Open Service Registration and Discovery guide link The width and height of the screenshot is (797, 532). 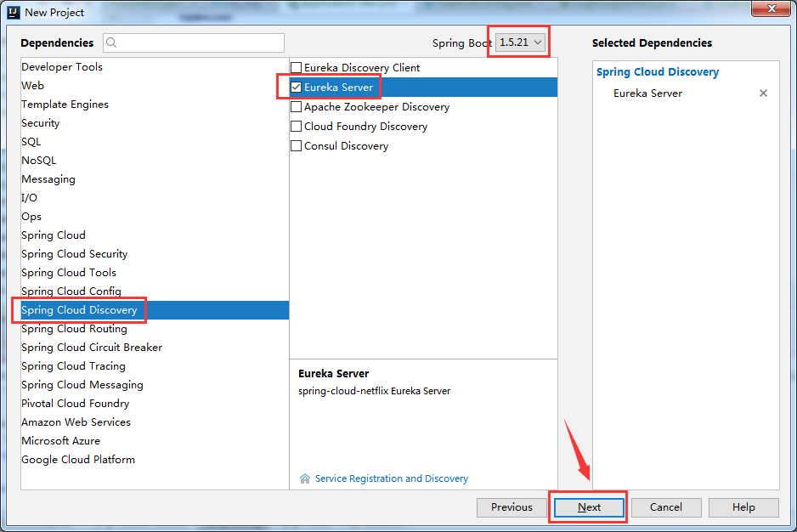[x=392, y=478]
